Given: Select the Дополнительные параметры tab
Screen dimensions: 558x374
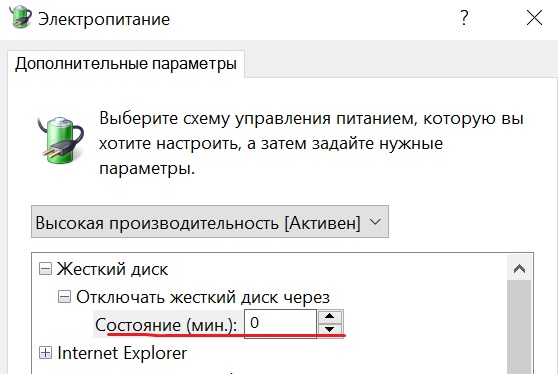Looking at the screenshot, I should point(126,64).
